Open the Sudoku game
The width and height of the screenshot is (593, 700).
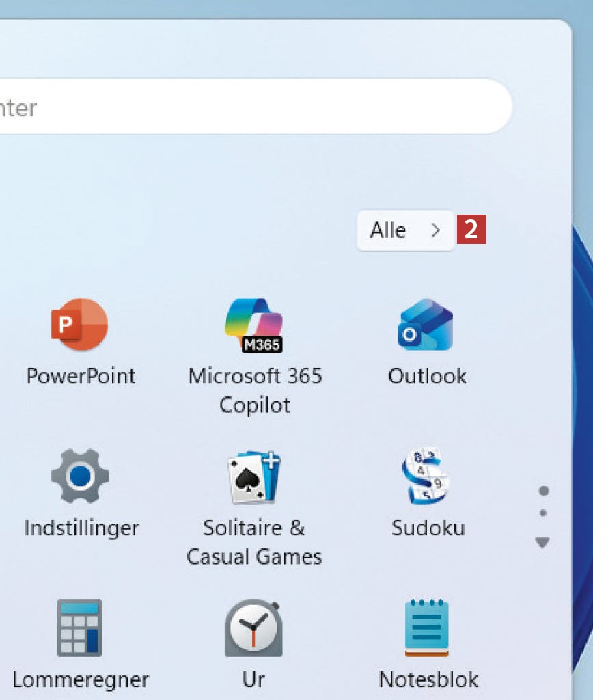[x=426, y=476]
